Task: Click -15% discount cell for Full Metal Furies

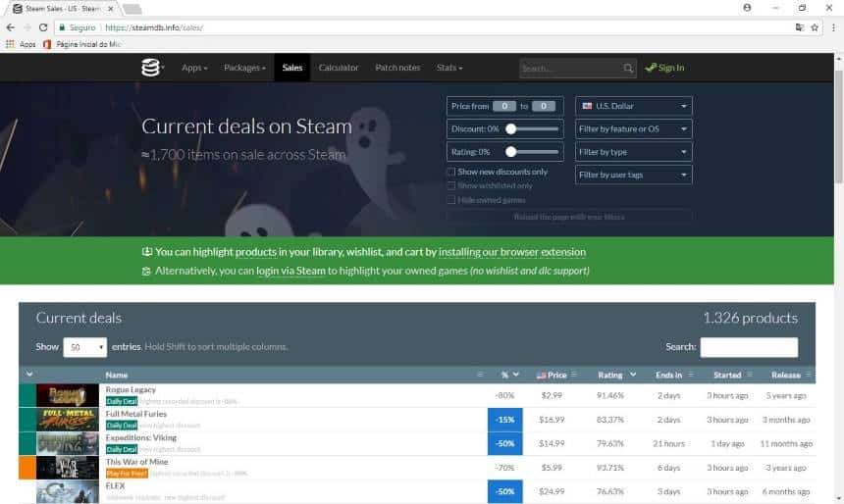Action: 504,420
